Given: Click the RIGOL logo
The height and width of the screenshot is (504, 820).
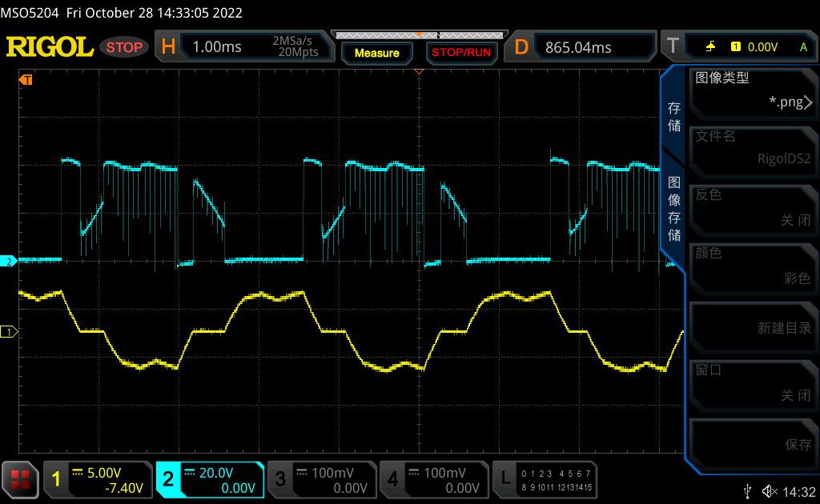Looking at the screenshot, I should click(50, 47).
